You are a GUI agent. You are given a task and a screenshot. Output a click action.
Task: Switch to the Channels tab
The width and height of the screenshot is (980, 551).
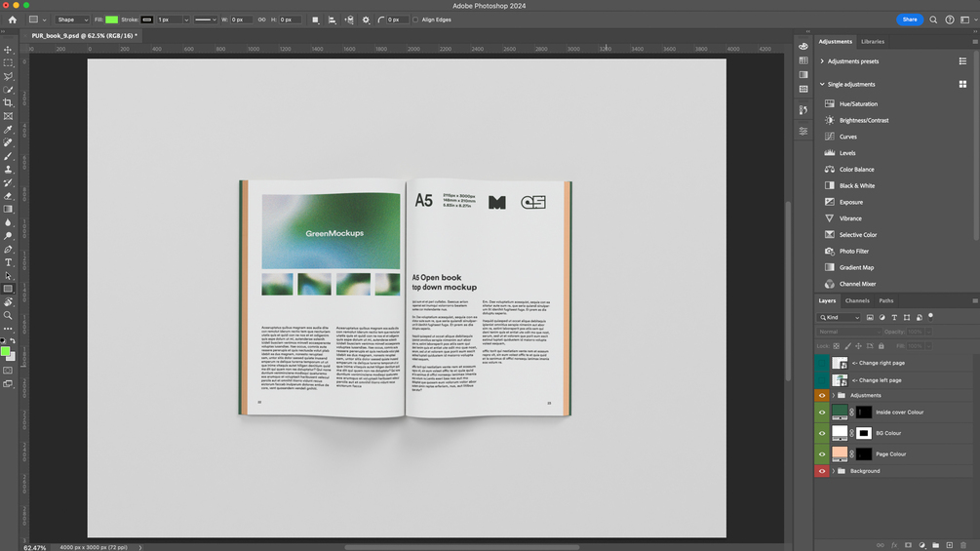click(x=857, y=300)
